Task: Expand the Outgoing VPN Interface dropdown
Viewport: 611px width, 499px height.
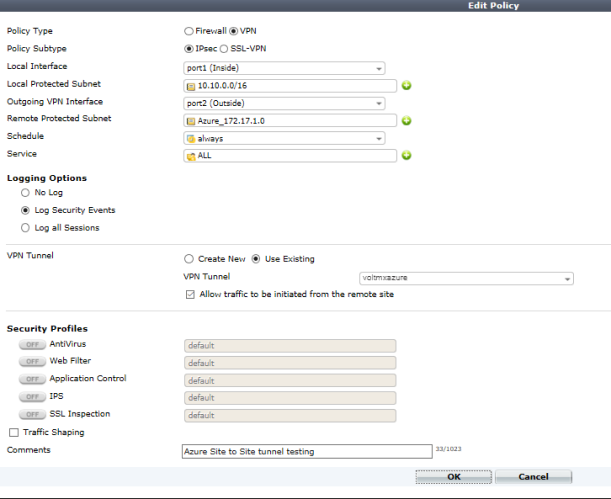Action: coord(285,103)
